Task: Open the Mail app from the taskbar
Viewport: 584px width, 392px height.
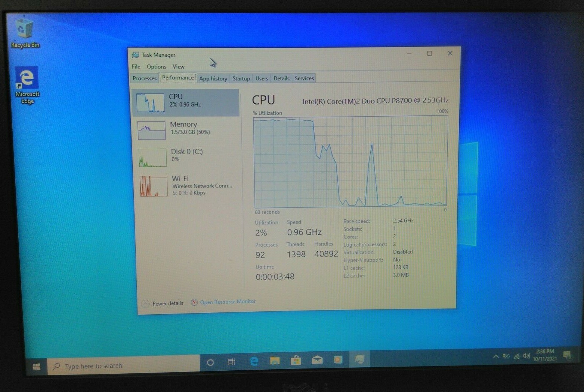Action: (317, 360)
